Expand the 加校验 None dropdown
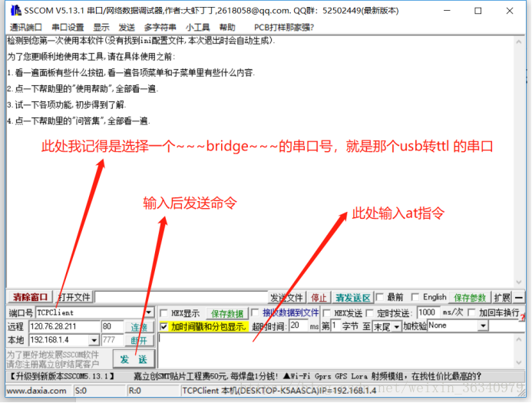This screenshot has height=403, width=532. click(x=483, y=326)
